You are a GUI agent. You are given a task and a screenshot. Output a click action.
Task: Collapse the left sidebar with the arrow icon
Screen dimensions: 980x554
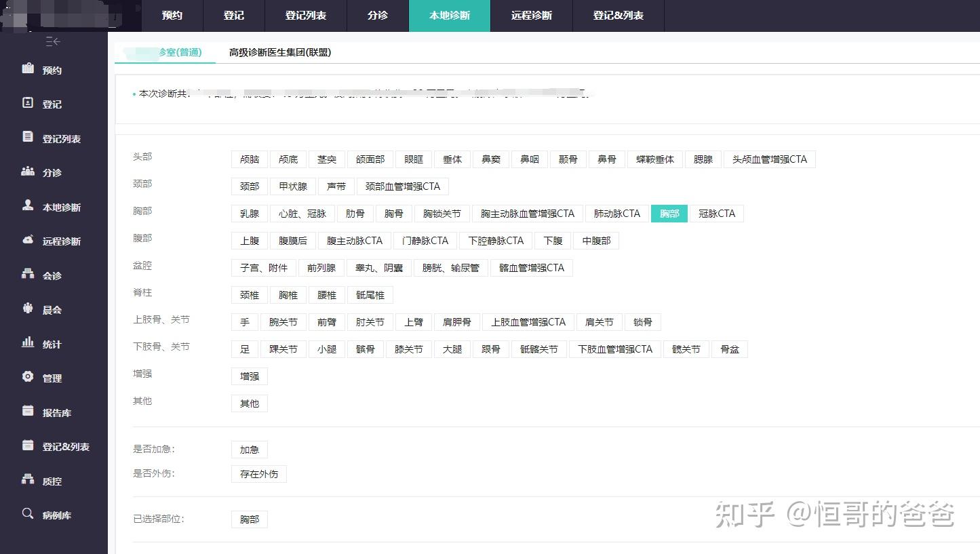53,42
